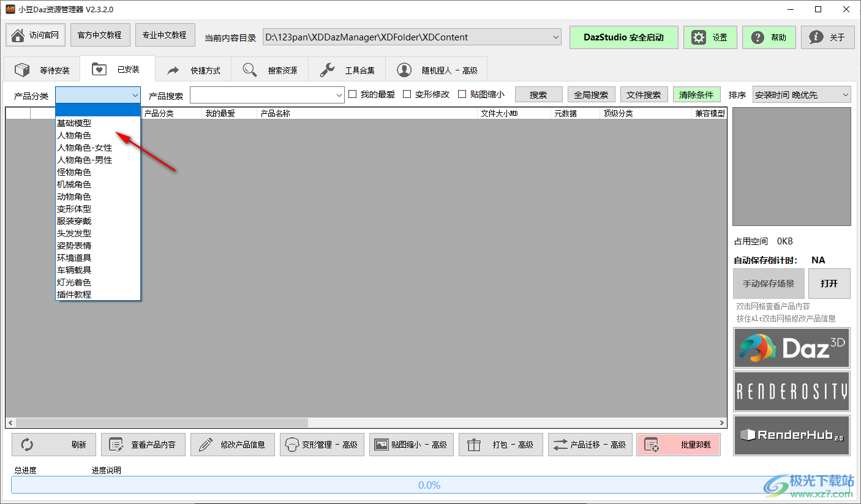Select 动物角色 category option
This screenshot has width=861, height=504.
coord(98,197)
